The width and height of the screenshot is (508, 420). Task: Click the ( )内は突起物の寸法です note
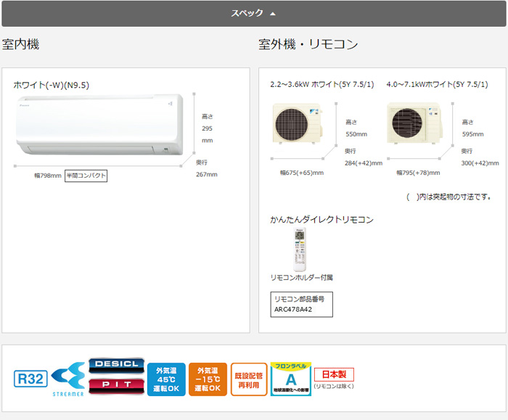tap(448, 197)
